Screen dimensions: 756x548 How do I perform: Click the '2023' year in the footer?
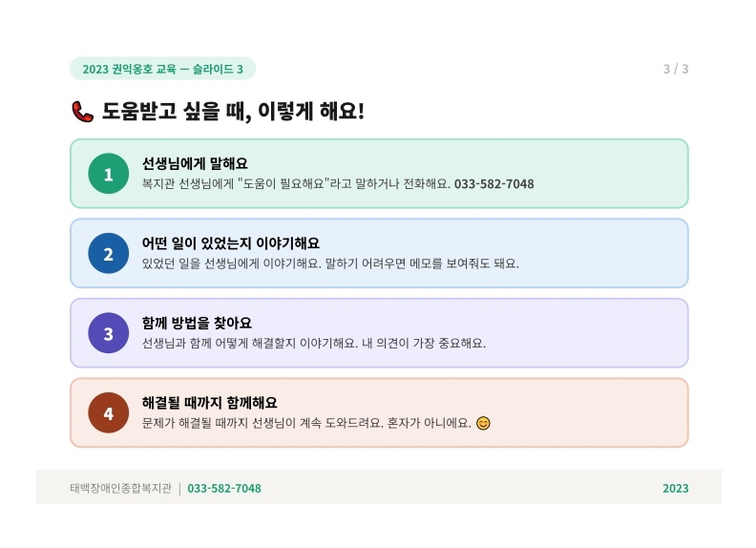coord(676,489)
